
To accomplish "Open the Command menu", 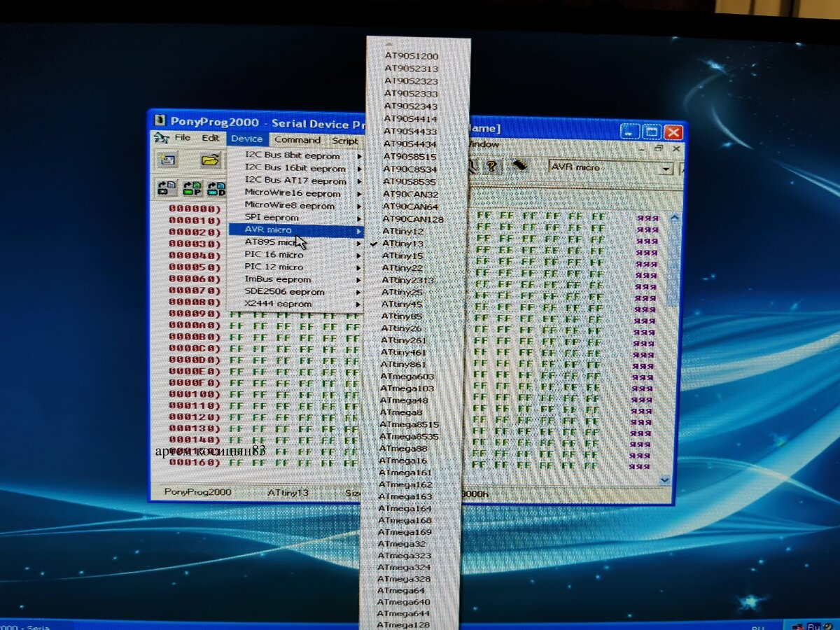I will point(297,139).
